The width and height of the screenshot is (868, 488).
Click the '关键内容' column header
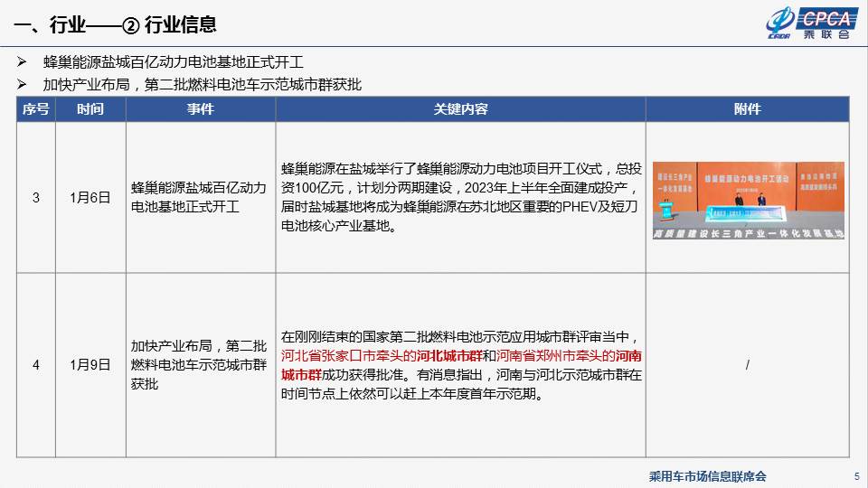pyautogui.click(x=460, y=109)
